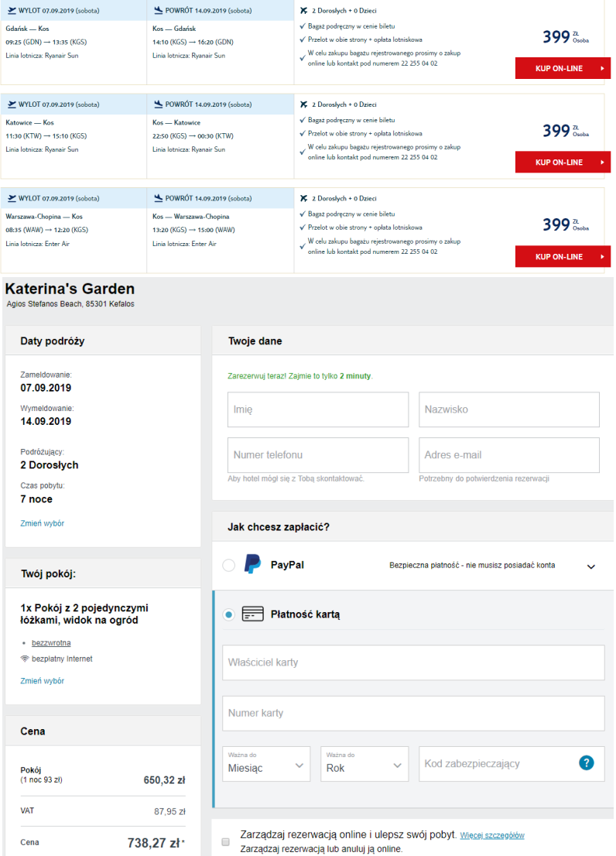Click departure plane icon for Gdańsk flight
Image resolution: width=616 pixels, height=856 pixels.
click(x=11, y=10)
